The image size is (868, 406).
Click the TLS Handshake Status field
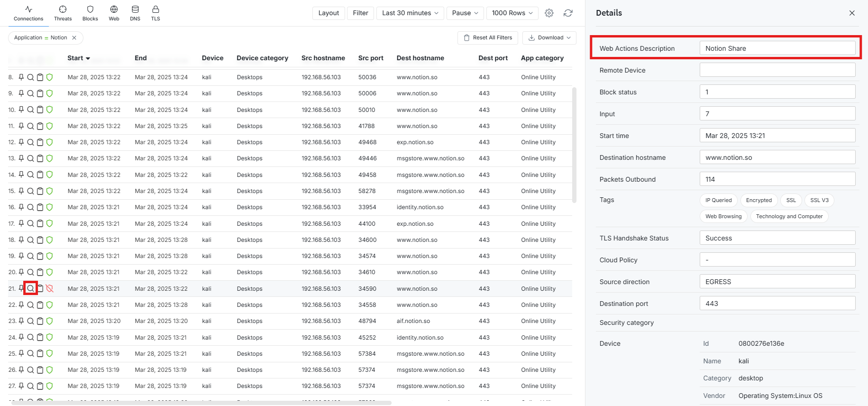click(x=777, y=238)
